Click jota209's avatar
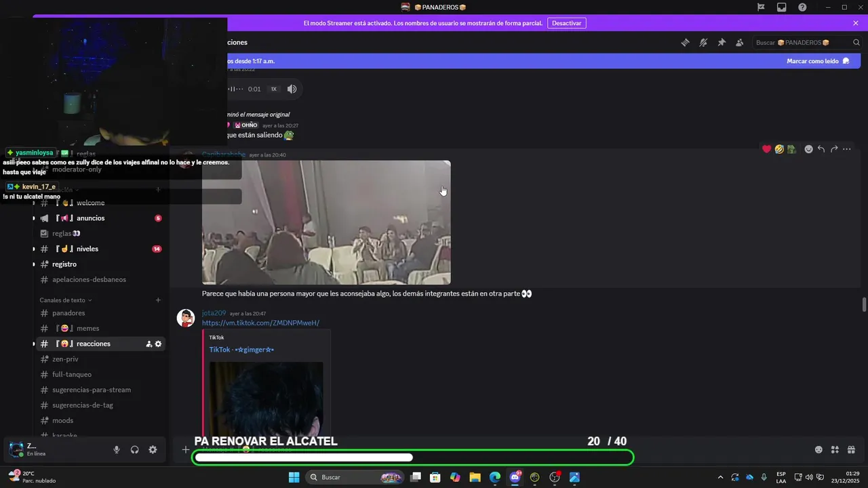The image size is (868, 488). click(186, 318)
